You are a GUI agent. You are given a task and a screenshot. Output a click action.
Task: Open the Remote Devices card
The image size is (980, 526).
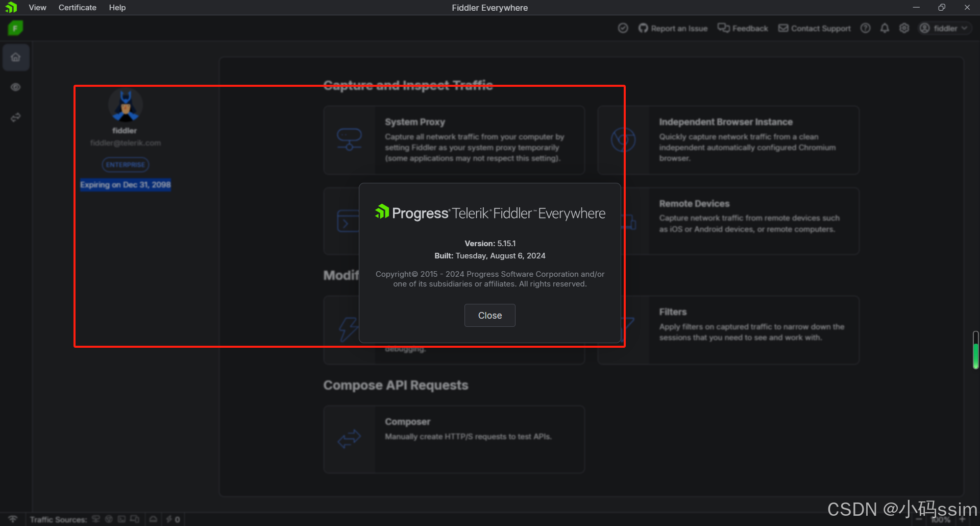pyautogui.click(x=741, y=221)
